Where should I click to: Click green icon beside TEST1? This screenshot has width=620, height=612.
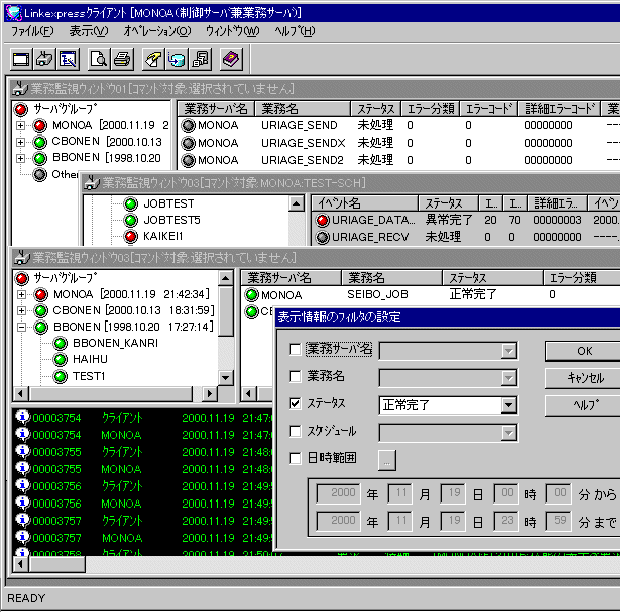60,376
